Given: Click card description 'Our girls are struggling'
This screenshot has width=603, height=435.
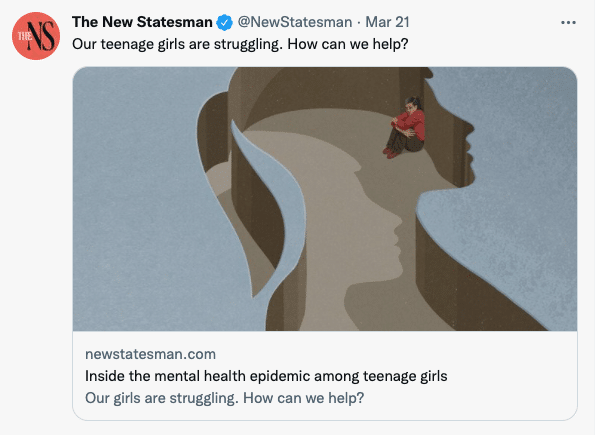Looking at the screenshot, I should (x=225, y=398).
